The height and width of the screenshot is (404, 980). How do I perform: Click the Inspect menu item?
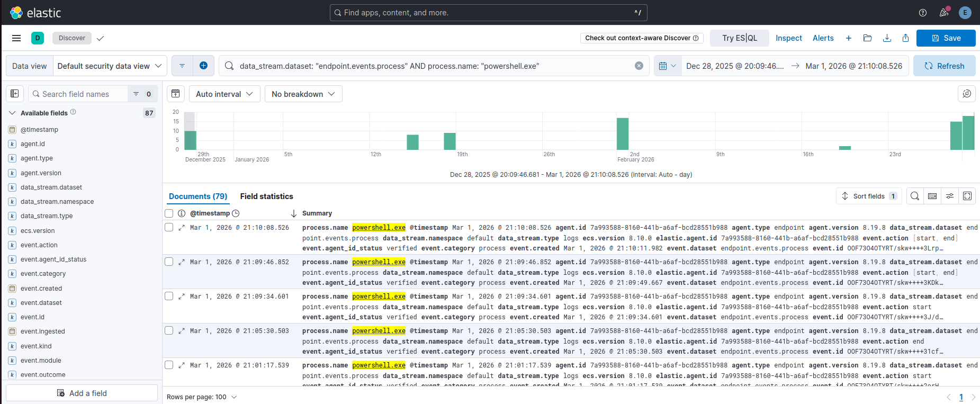[x=789, y=38]
